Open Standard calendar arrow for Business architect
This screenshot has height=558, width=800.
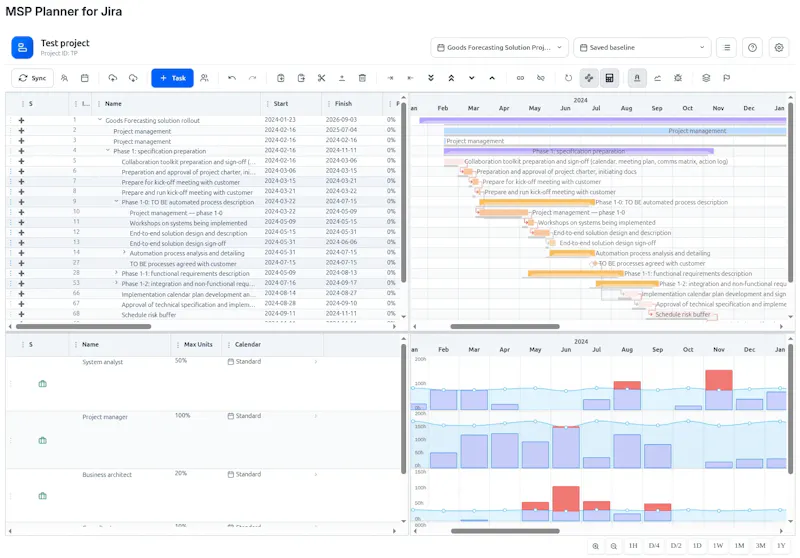(316, 474)
